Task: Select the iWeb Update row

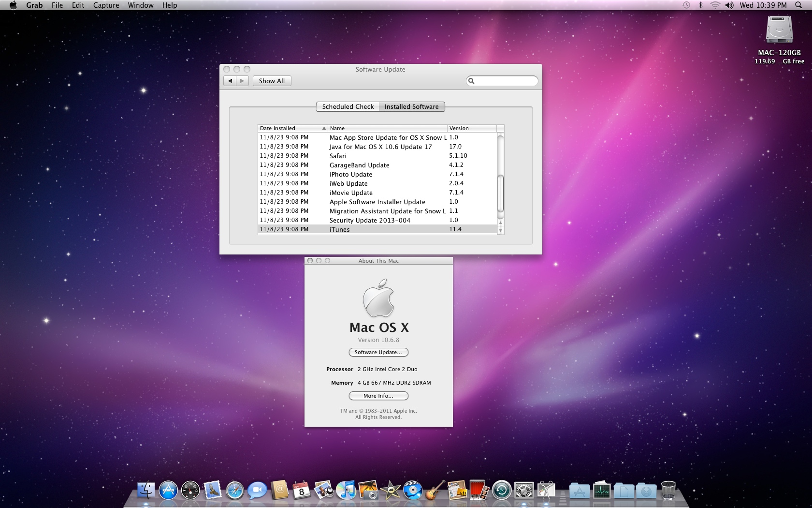Action: [377, 183]
